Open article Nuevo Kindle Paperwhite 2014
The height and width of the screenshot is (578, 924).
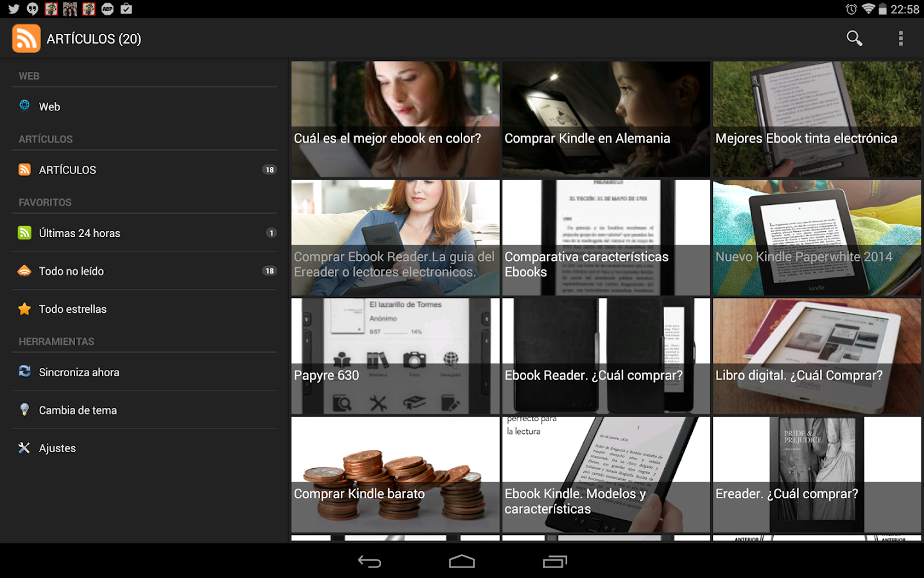(817, 238)
